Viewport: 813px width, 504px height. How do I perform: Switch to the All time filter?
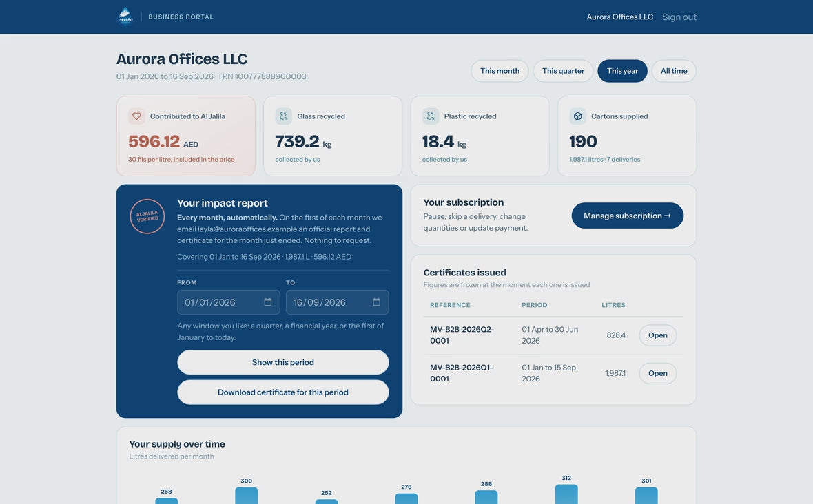pos(674,71)
